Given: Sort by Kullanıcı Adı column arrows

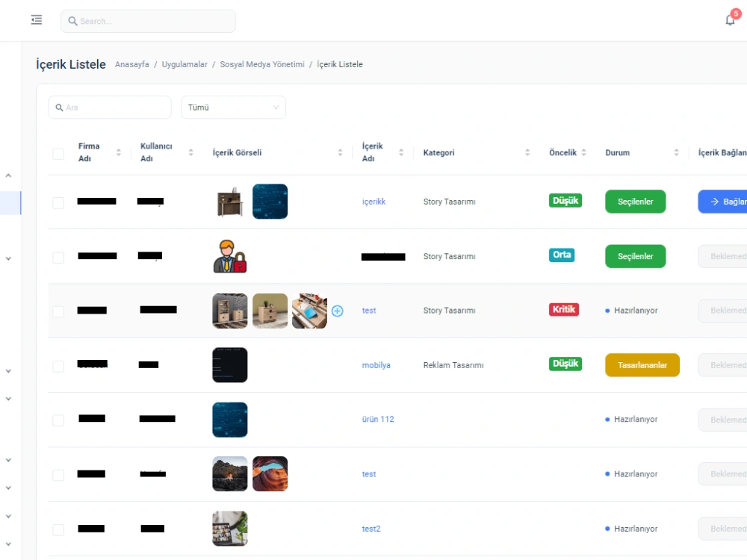Looking at the screenshot, I should [190, 152].
